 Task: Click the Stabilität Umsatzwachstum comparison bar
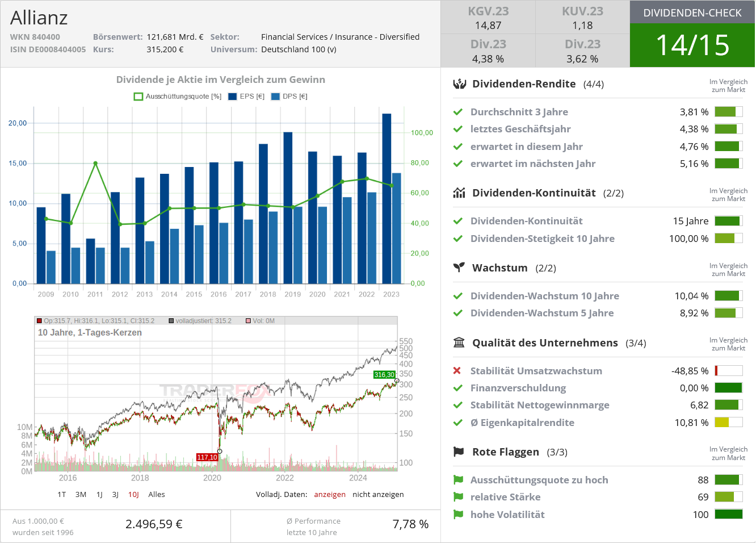729,371
